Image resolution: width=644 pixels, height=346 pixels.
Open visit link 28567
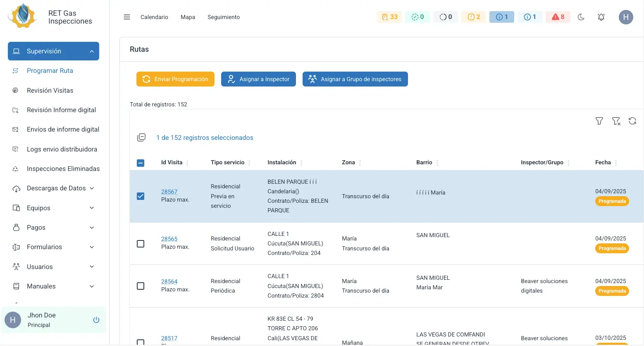(x=169, y=192)
